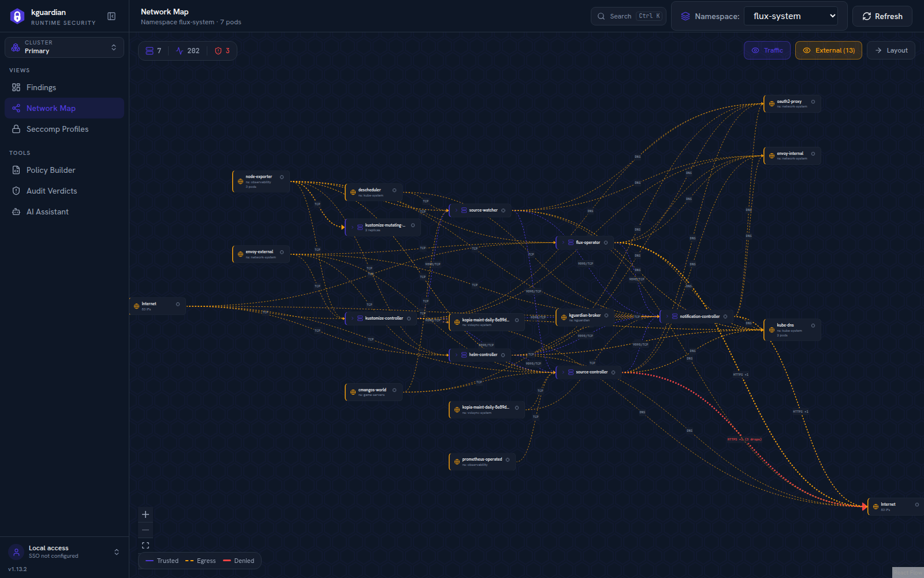Click the flux-operator node's circle icon
The width and height of the screenshot is (924, 578).
(606, 243)
